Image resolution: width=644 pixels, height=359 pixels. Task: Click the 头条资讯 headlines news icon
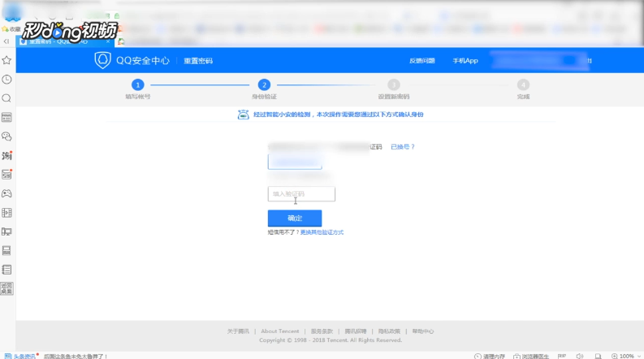(x=20, y=356)
